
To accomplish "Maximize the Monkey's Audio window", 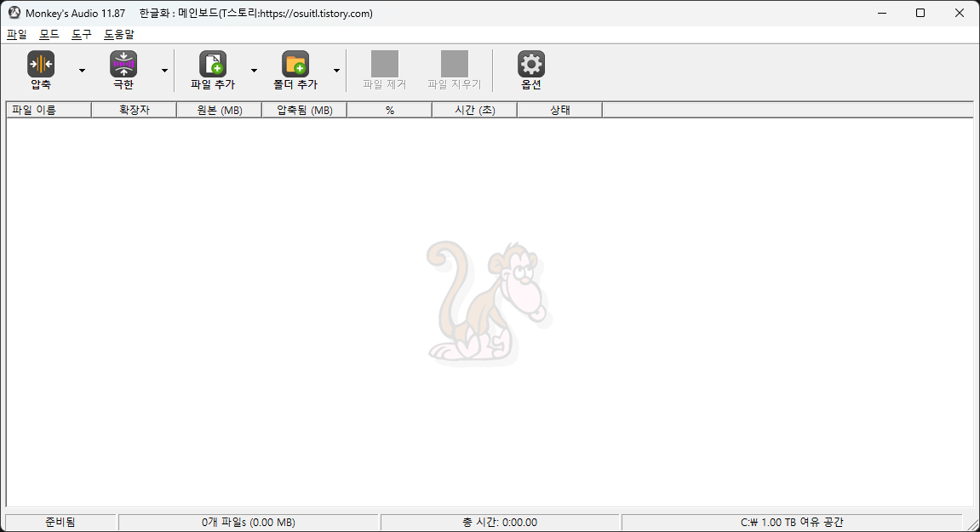I will click(920, 13).
